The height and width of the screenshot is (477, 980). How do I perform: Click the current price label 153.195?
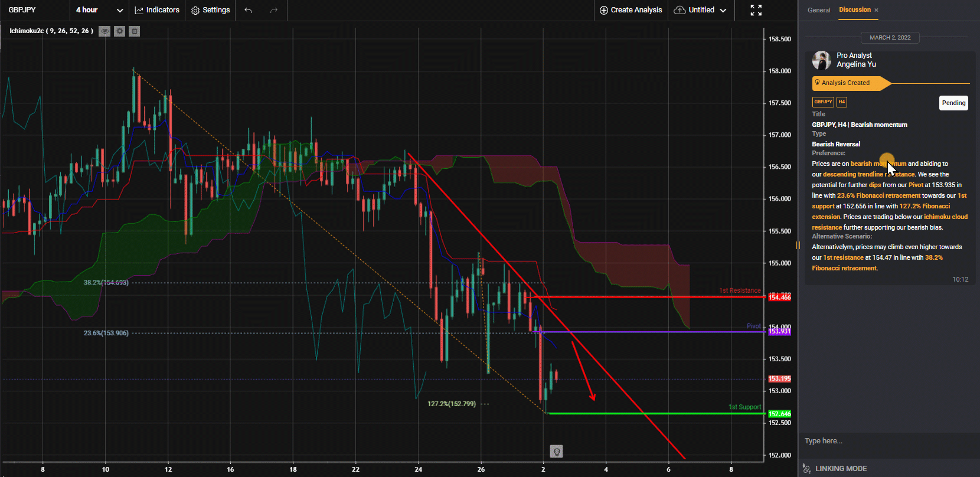point(779,379)
